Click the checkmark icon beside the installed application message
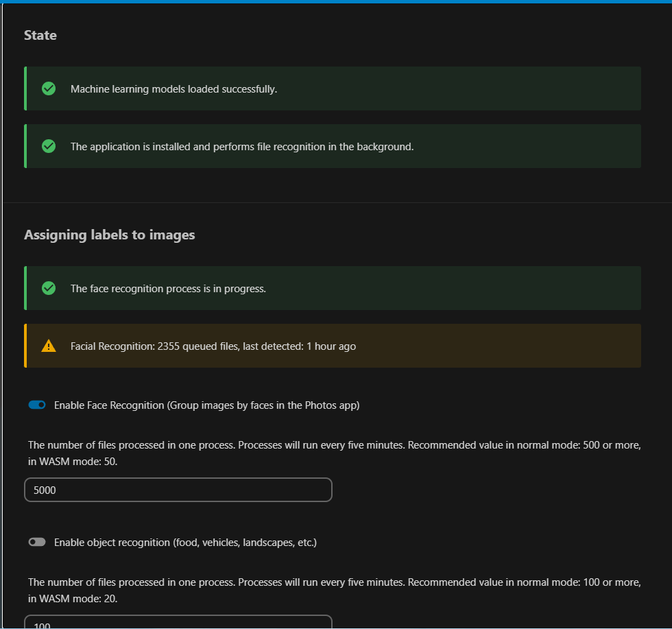 (x=48, y=146)
